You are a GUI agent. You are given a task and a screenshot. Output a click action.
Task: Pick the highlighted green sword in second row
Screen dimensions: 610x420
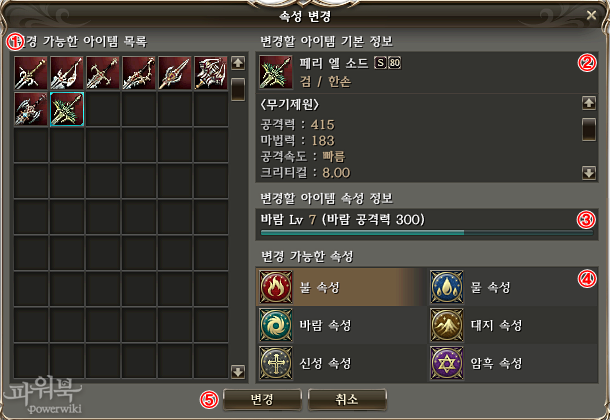pos(67,109)
